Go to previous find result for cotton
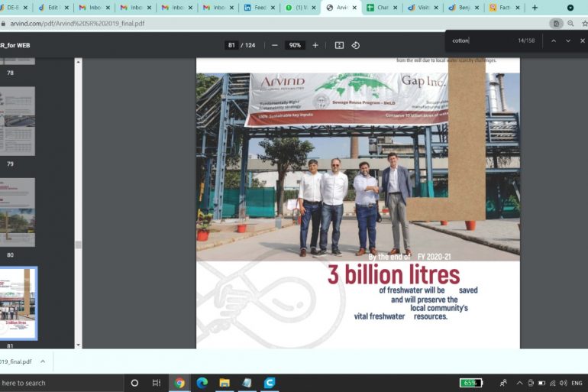Image resolution: width=588 pixels, height=392 pixels. 554,40
